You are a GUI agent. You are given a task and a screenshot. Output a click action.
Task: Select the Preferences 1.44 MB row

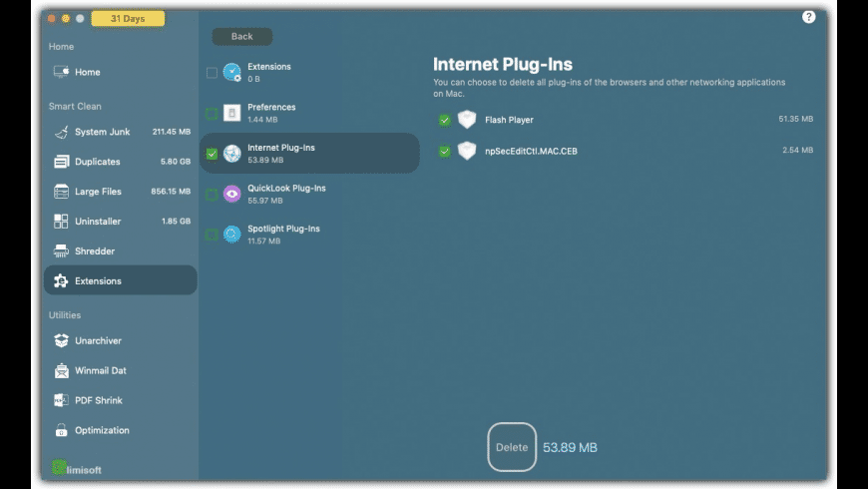309,113
